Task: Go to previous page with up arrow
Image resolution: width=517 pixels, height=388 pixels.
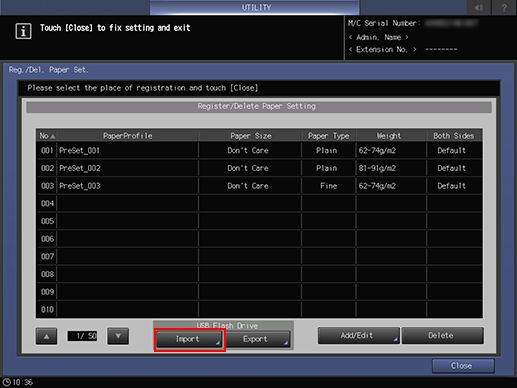Action: coord(46,336)
